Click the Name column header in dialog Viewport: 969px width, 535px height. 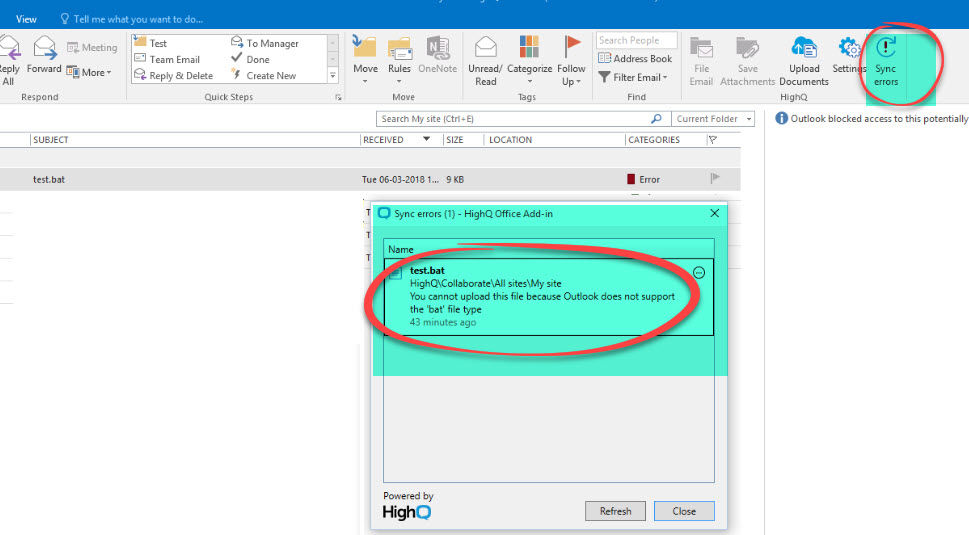549,250
